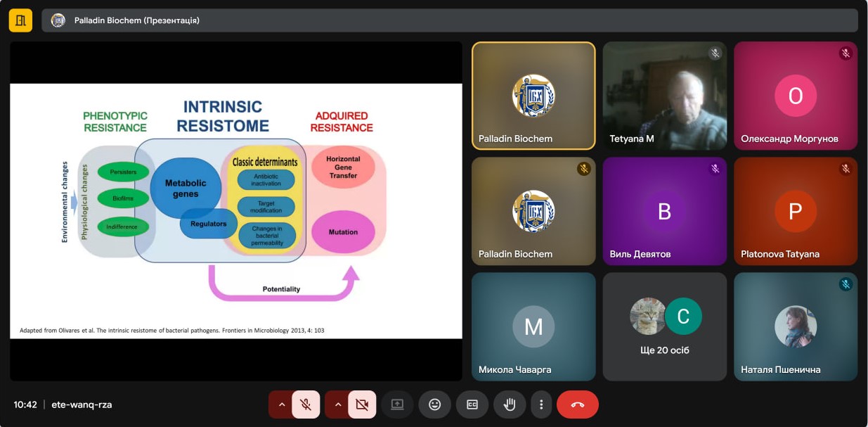
Task: Leave the call with red hang-up button
Action: 577,404
